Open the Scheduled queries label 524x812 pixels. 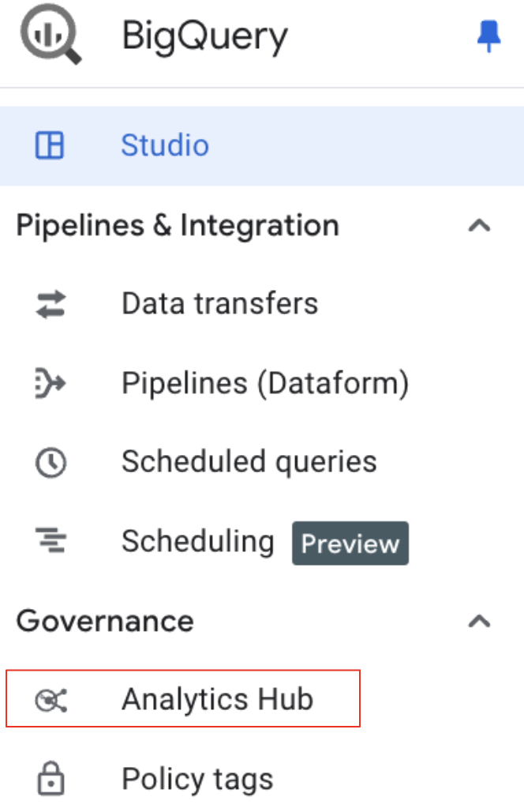249,462
